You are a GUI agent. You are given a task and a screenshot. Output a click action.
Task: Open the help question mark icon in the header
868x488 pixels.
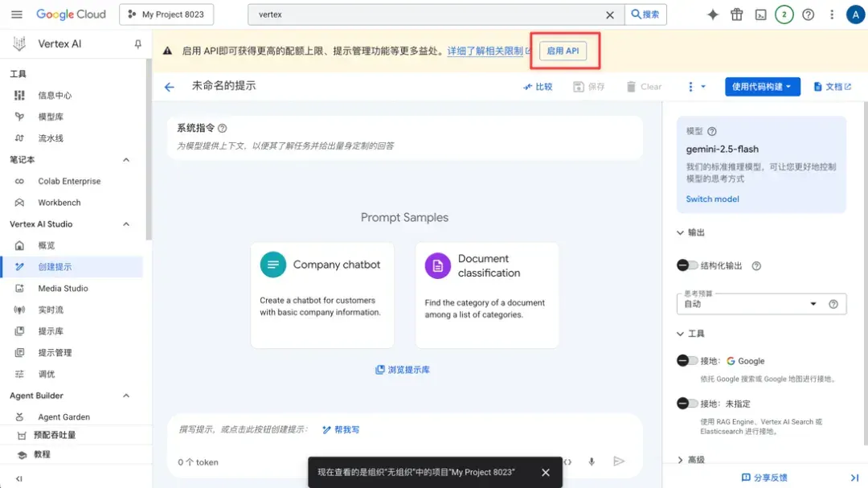click(x=809, y=14)
